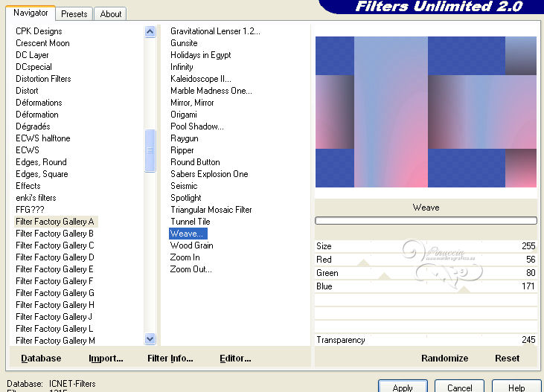544x392 pixels.
Task: Select Filter Factory Gallery L category
Action: click(x=54, y=329)
